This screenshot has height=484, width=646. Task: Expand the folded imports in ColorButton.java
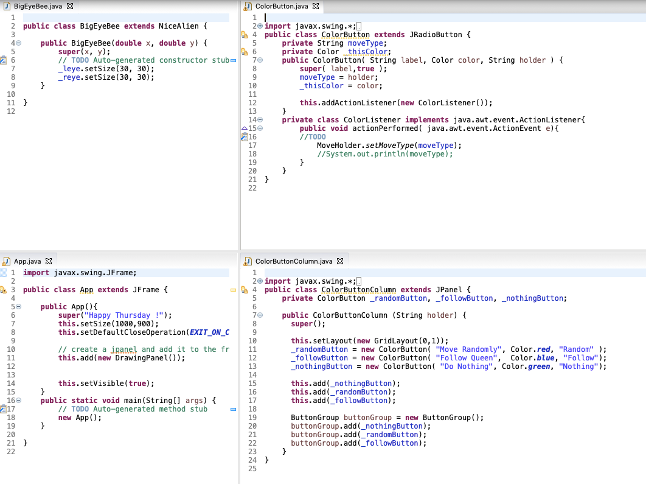[260, 26]
